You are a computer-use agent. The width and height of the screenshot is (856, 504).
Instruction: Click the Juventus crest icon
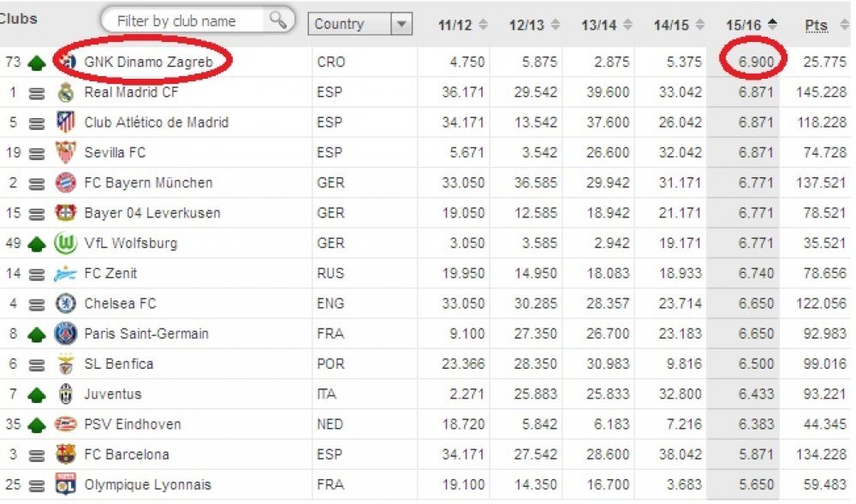click(x=66, y=394)
